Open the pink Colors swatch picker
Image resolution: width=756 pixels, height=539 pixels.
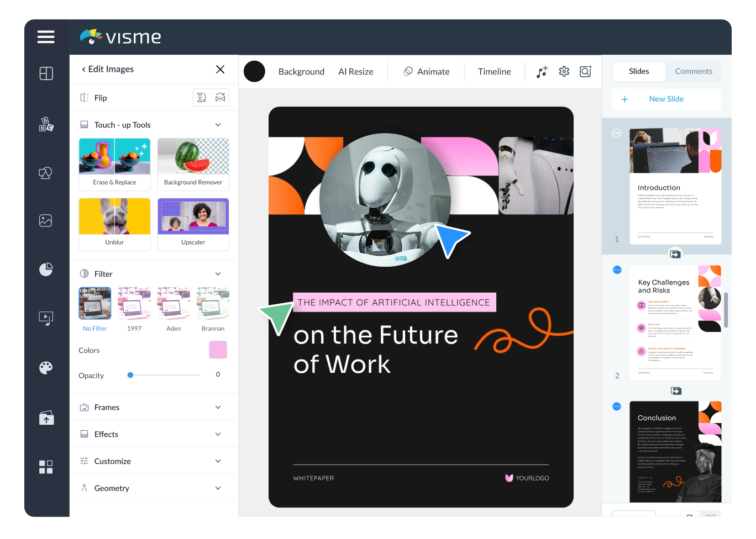point(218,350)
